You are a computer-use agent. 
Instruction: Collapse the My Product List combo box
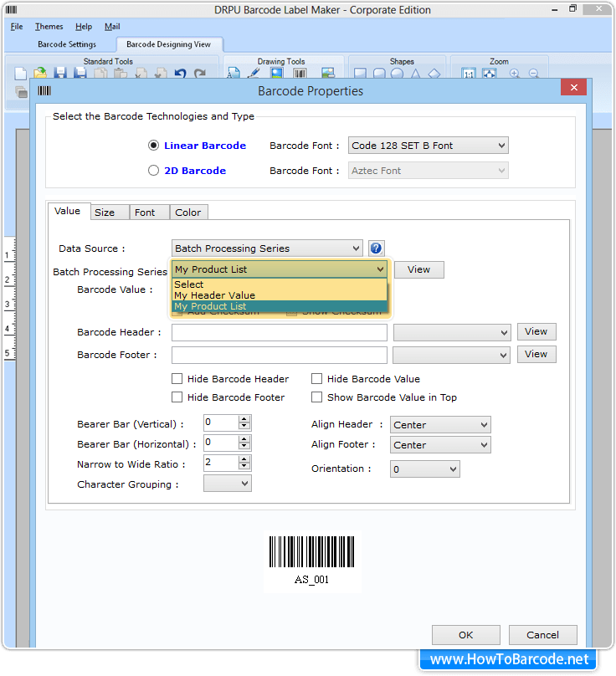click(280, 269)
